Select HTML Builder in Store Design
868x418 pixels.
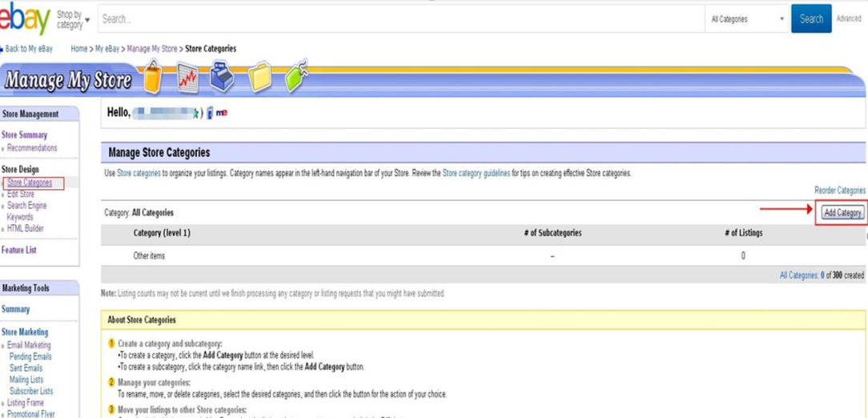(x=26, y=228)
